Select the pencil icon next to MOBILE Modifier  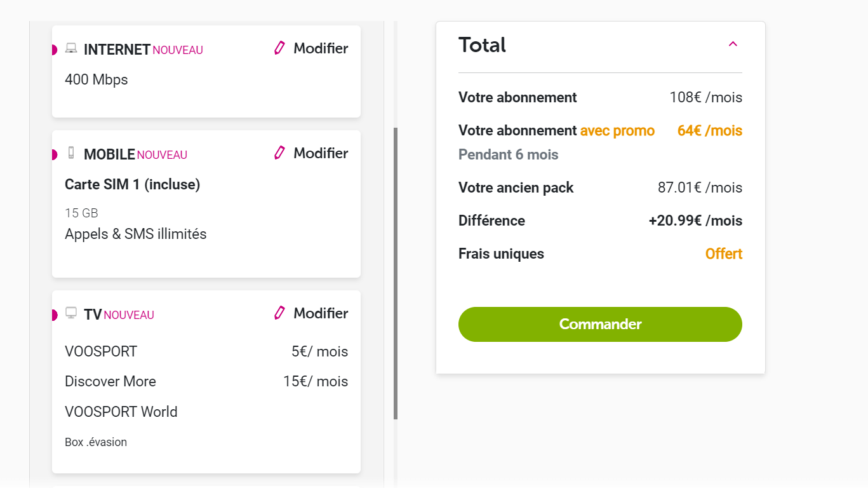[279, 152]
